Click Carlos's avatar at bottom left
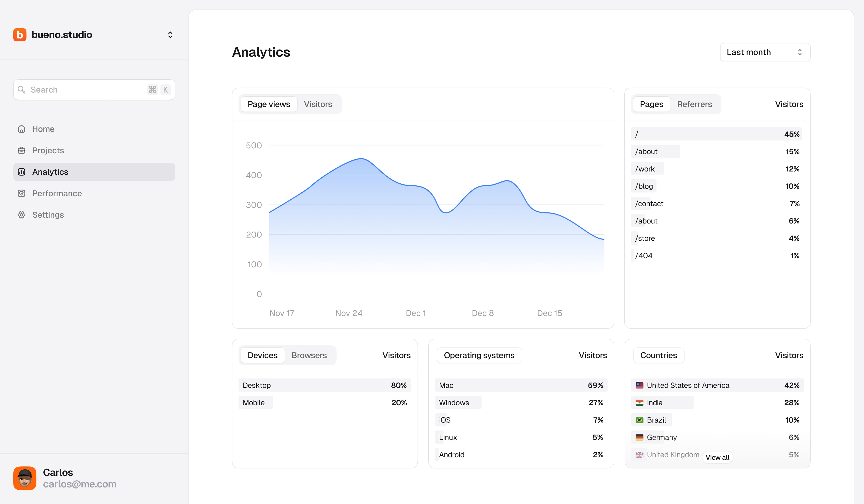The image size is (864, 504). pyautogui.click(x=25, y=478)
